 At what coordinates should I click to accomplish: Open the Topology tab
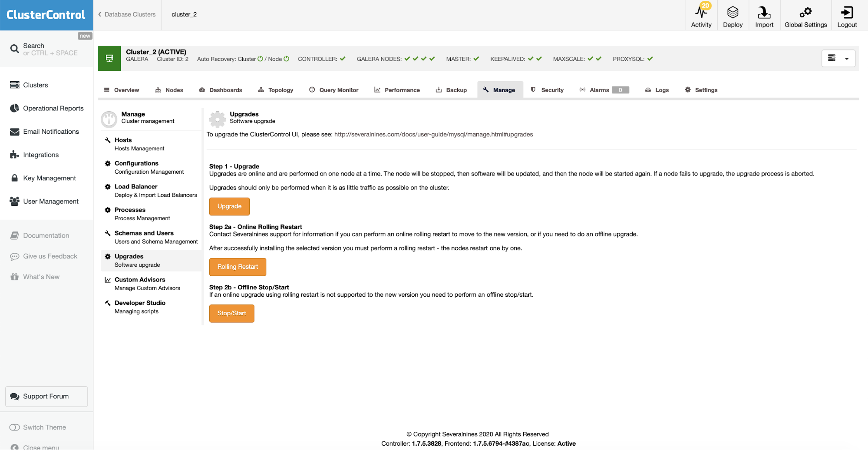(x=276, y=90)
